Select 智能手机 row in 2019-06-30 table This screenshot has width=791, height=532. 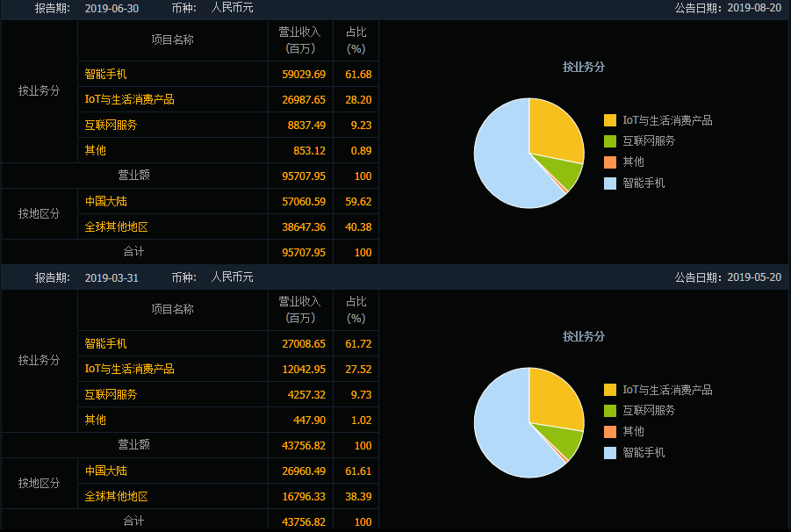pos(228,74)
